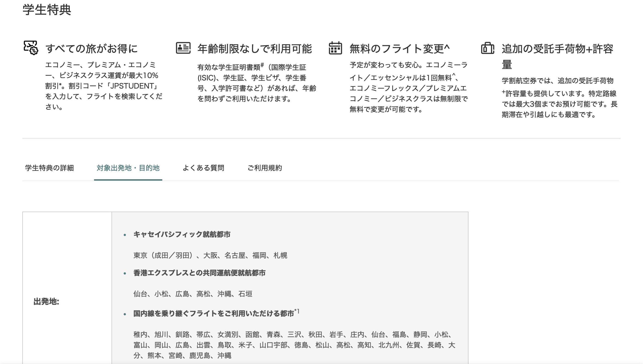
Task: Switch to the よくある質問 tab
Action: click(203, 168)
